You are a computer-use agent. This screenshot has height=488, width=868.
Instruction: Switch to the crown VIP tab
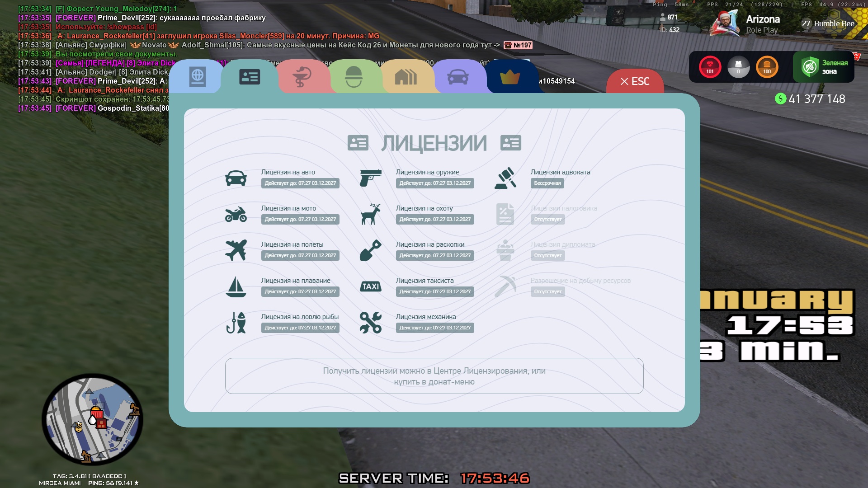pos(509,77)
